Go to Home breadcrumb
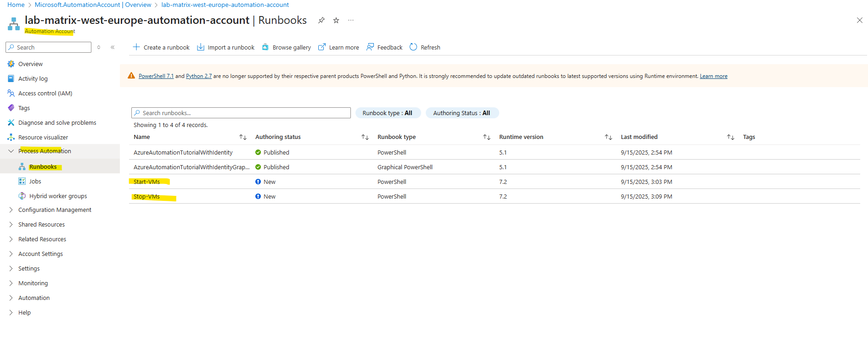The width and height of the screenshot is (868, 338). [16, 5]
